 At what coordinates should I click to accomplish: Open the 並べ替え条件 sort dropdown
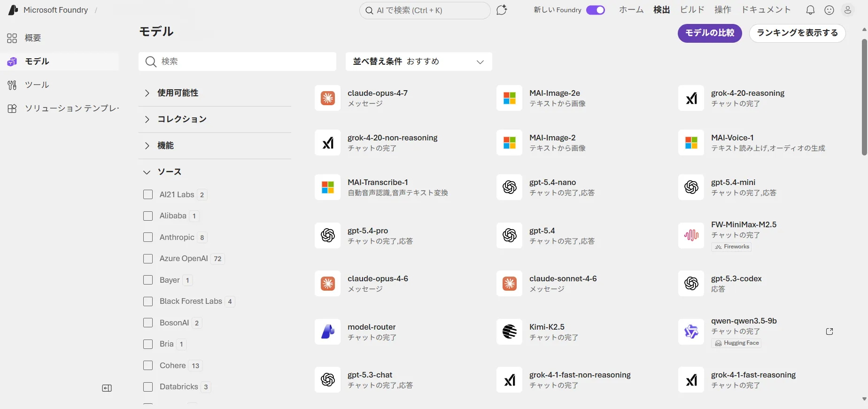[x=419, y=62]
